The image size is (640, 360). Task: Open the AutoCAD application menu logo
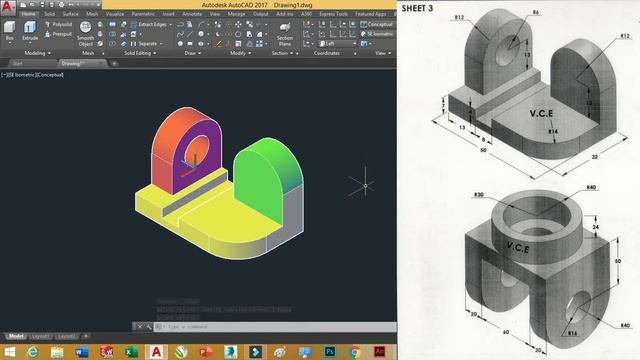pos(8,8)
